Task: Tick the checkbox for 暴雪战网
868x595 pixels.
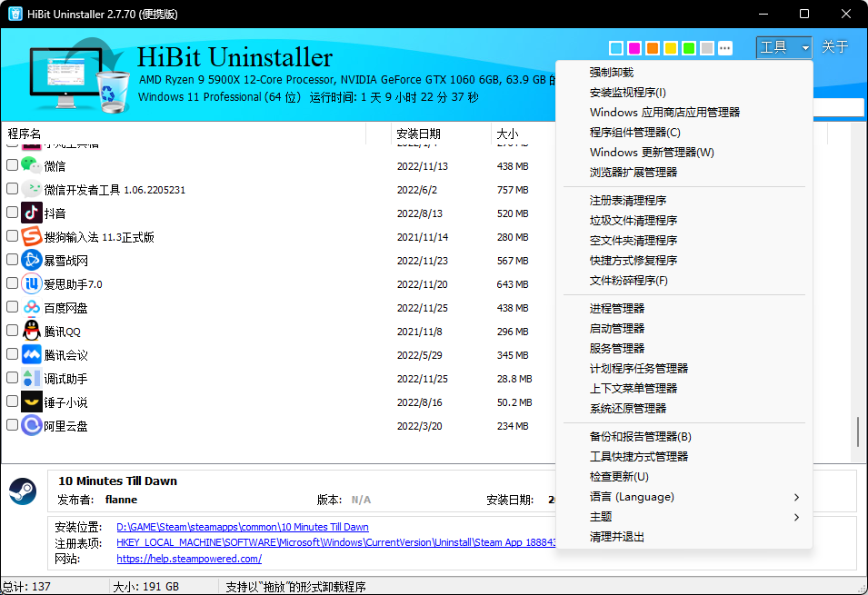Action: 12,260
